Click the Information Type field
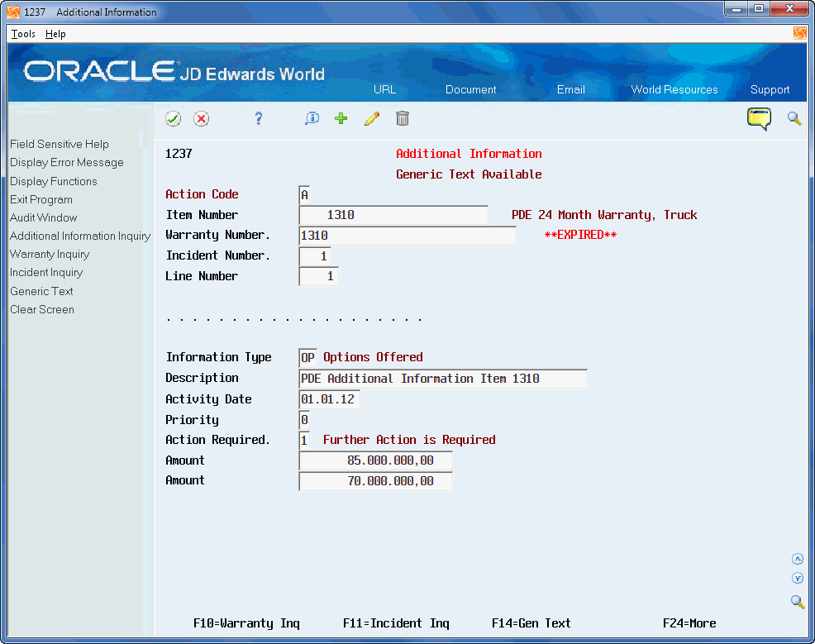The height and width of the screenshot is (644, 815). point(307,358)
